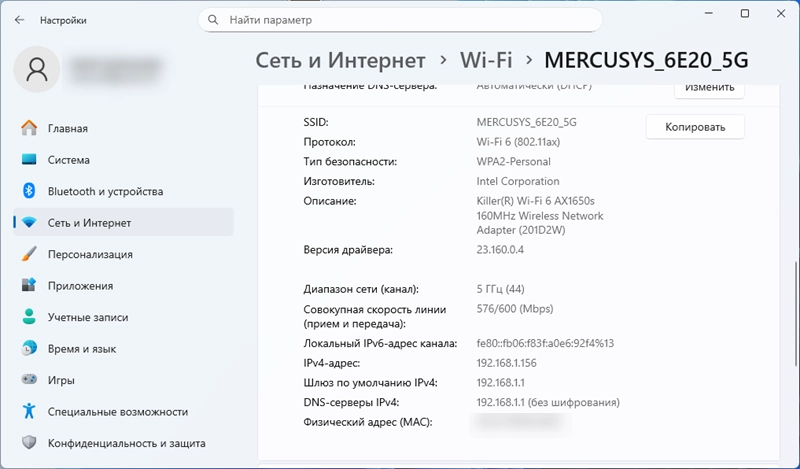The height and width of the screenshot is (469, 800).
Task: Click the Шлюз по умолчанию IPv4 label
Action: (x=370, y=383)
